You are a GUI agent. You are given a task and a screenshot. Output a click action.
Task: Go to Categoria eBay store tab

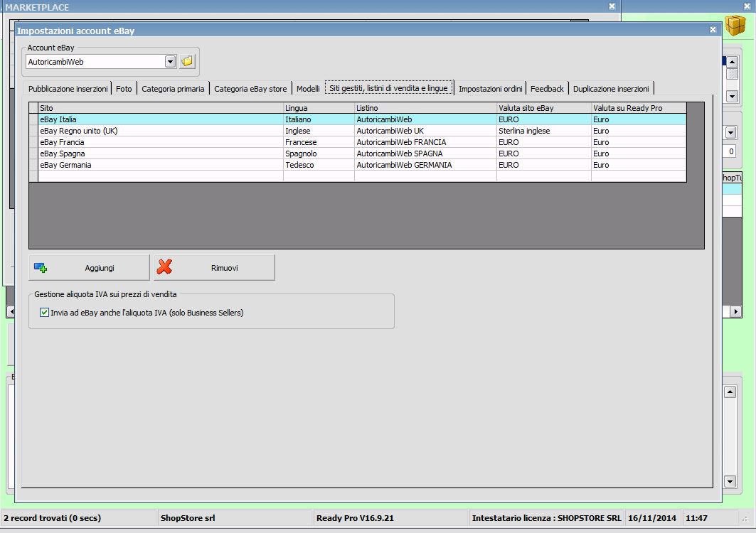click(x=250, y=89)
